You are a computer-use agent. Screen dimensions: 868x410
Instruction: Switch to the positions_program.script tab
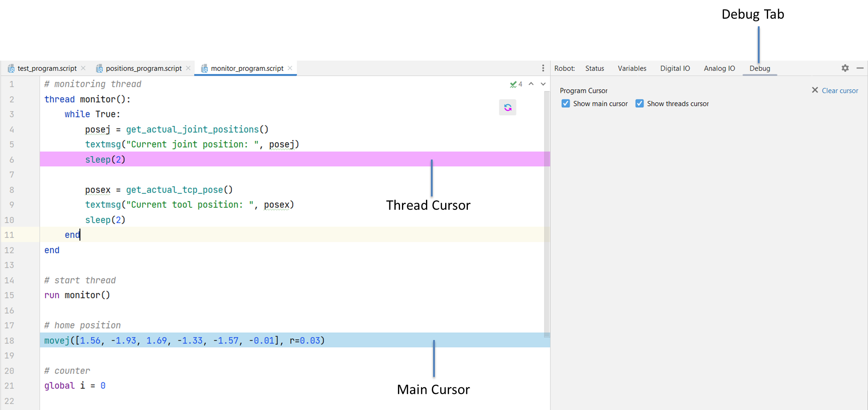point(144,68)
